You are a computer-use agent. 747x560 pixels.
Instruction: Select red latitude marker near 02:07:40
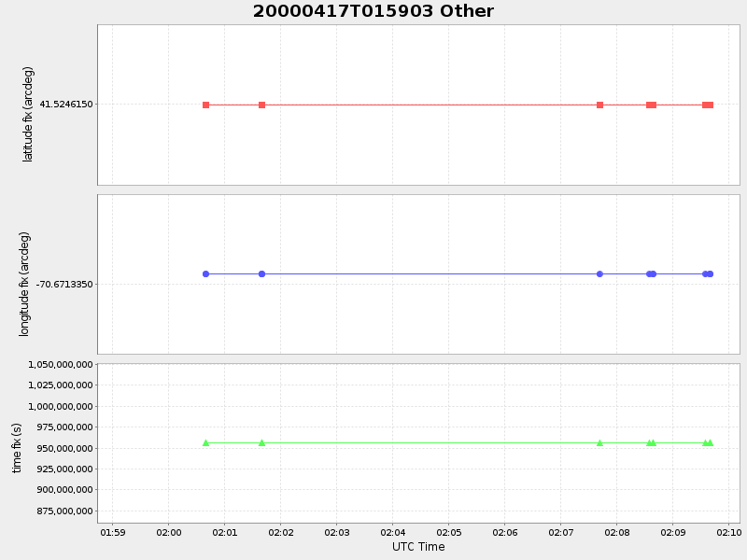tap(599, 105)
